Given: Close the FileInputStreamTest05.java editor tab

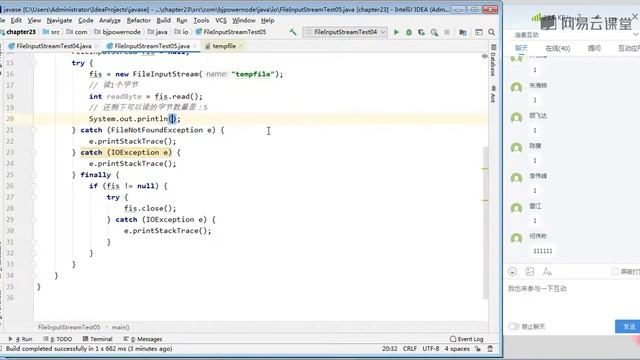Looking at the screenshot, I should [195, 46].
